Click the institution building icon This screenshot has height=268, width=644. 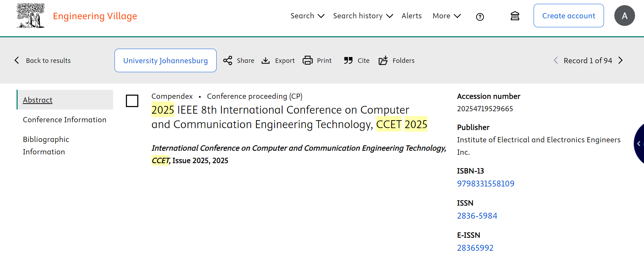(515, 16)
